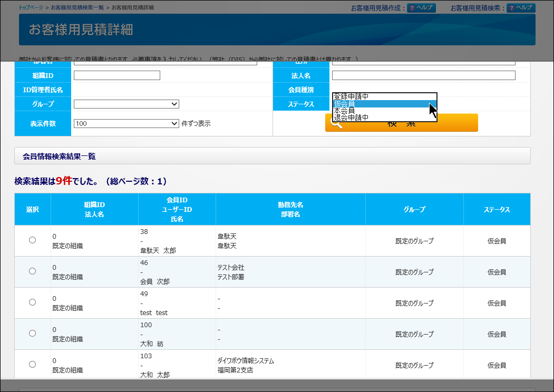Image resolution: width=554 pixels, height=392 pixels.
Task: Click the help icon for お客様用見積作成
Action: (421, 8)
